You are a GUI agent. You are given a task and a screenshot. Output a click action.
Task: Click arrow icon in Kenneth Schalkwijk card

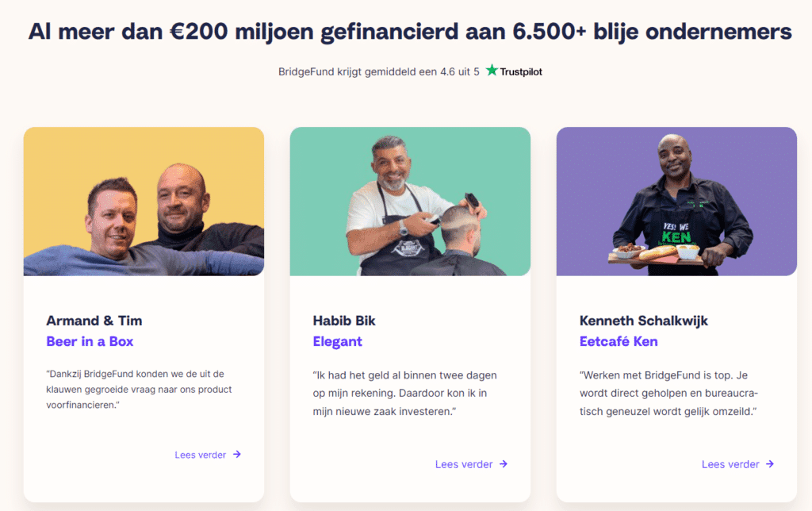click(770, 464)
